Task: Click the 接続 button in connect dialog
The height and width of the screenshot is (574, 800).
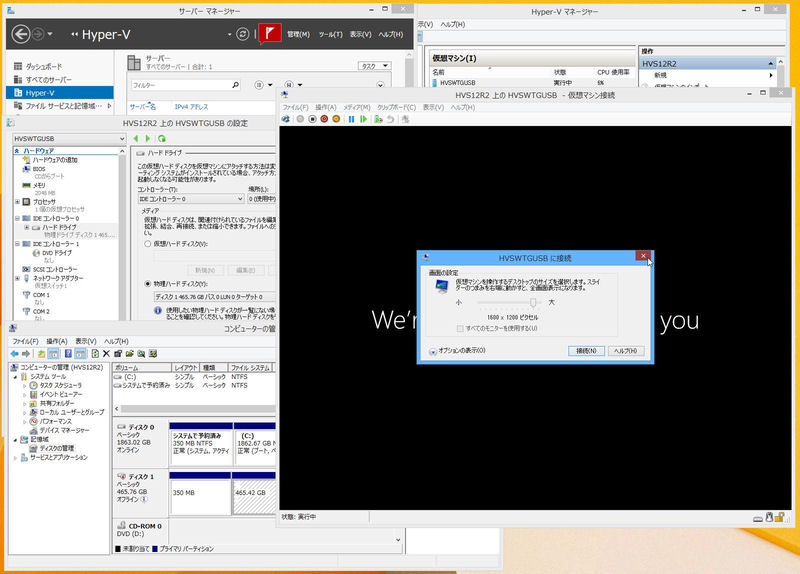Action: [585, 351]
